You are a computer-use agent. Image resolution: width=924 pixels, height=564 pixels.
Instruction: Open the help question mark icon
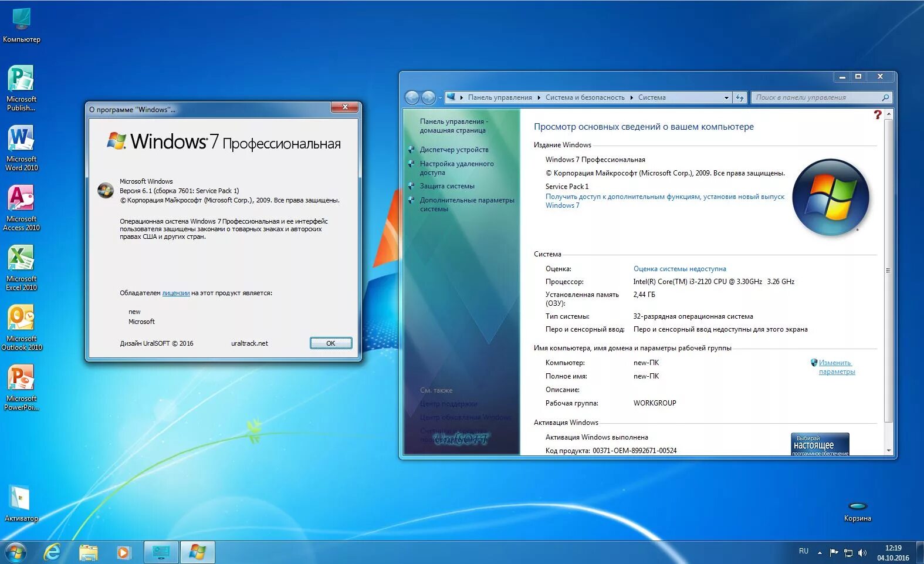point(878,114)
